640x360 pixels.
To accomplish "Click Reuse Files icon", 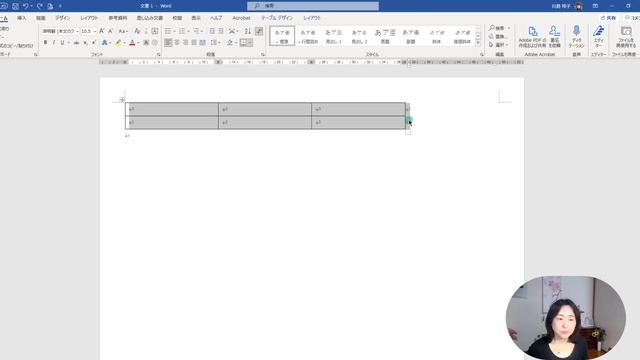I will [x=626, y=37].
